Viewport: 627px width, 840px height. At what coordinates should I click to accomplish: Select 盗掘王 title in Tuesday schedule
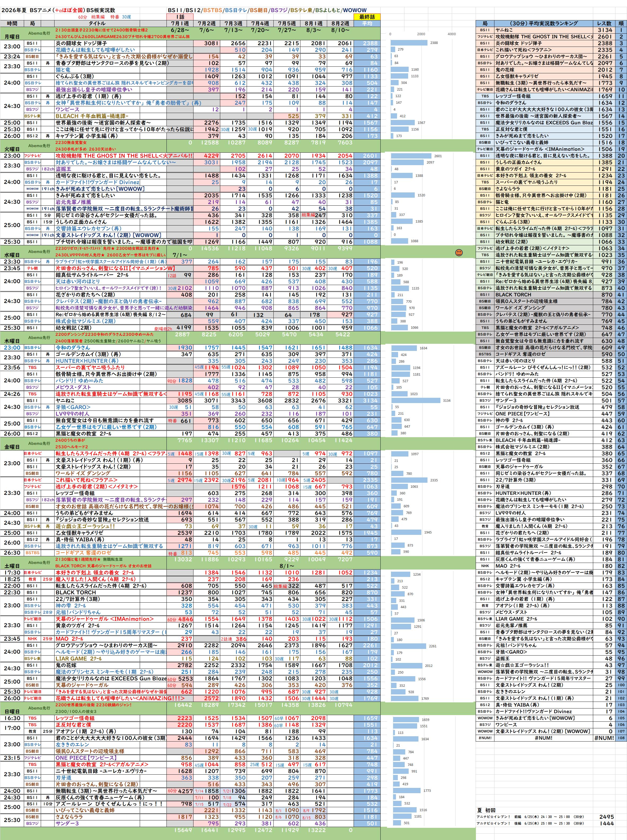click(63, 169)
